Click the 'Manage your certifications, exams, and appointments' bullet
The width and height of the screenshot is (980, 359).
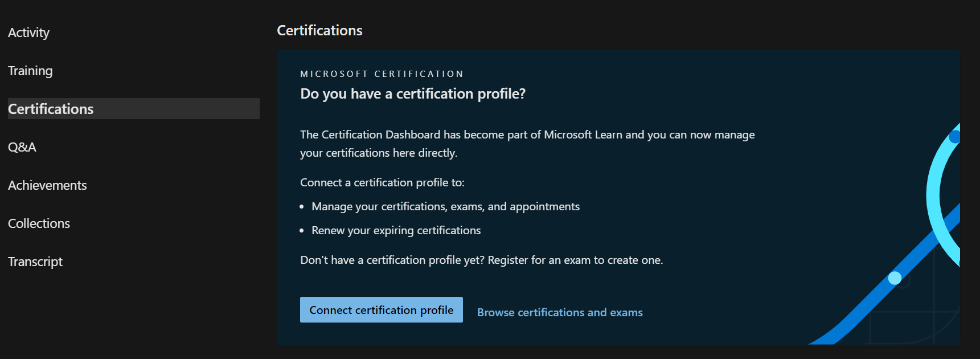[x=445, y=206]
